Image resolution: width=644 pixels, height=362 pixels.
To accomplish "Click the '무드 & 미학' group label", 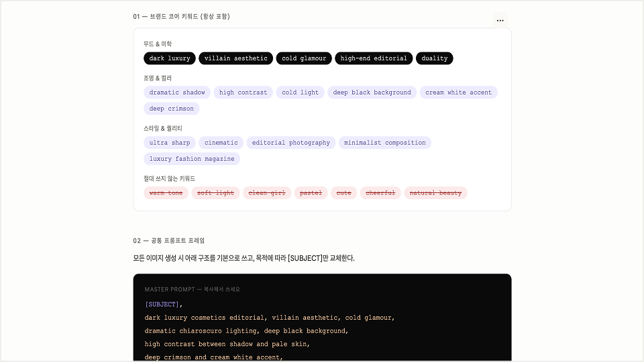I will point(158,44).
